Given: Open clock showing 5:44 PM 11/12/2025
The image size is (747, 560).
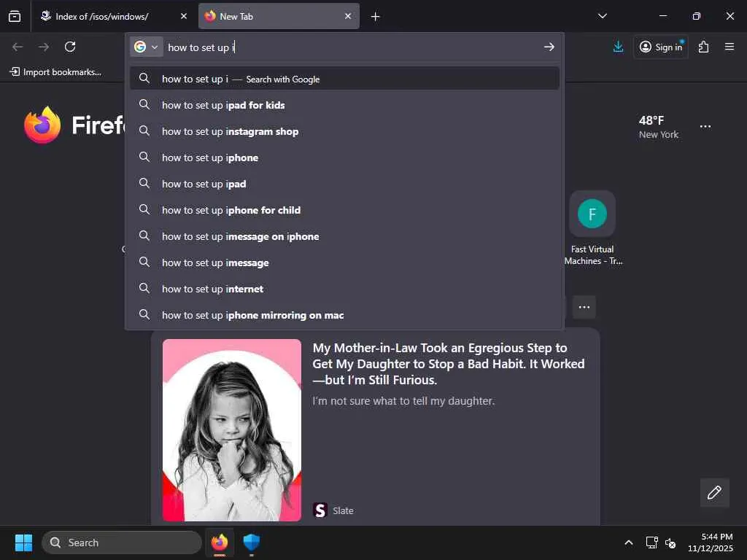Looking at the screenshot, I should coord(711,542).
